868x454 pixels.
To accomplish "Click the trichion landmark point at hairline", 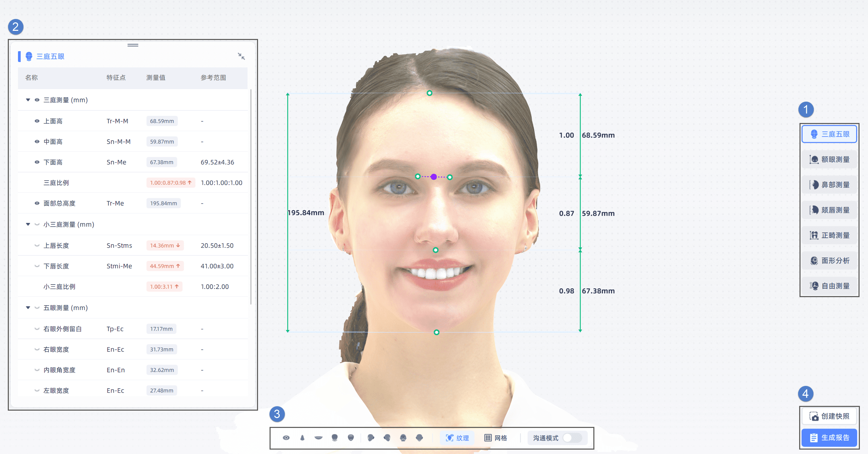I will (429, 93).
